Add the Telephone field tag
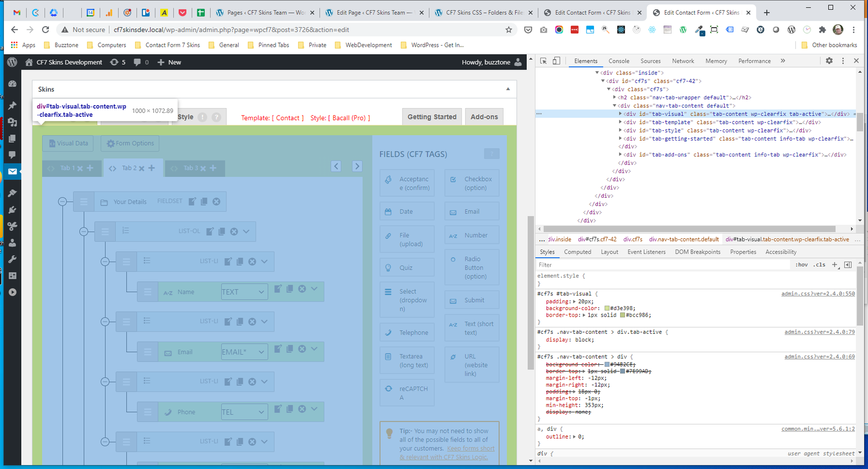Image resolution: width=868 pixels, height=469 pixels. 407,332
